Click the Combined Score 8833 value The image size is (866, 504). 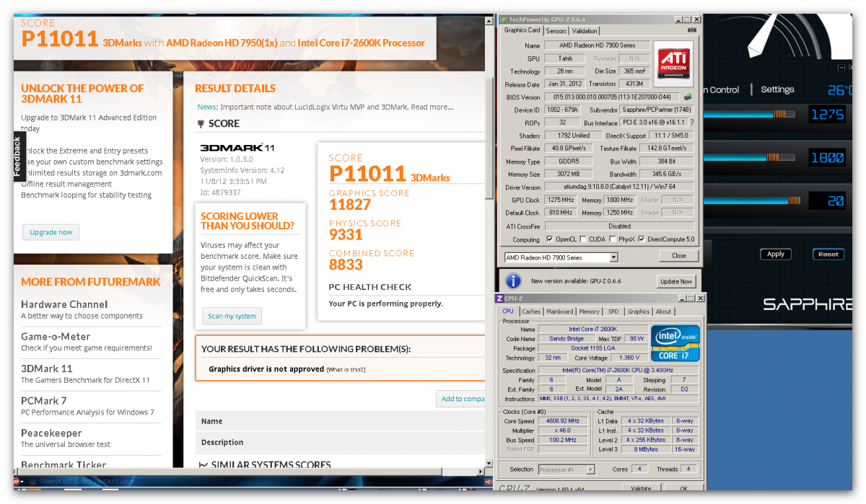346,265
